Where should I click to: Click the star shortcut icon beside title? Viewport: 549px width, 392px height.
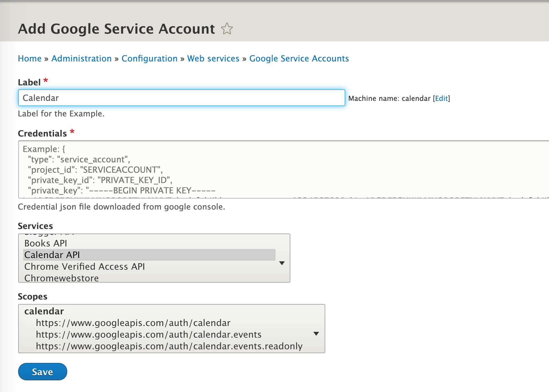(227, 29)
